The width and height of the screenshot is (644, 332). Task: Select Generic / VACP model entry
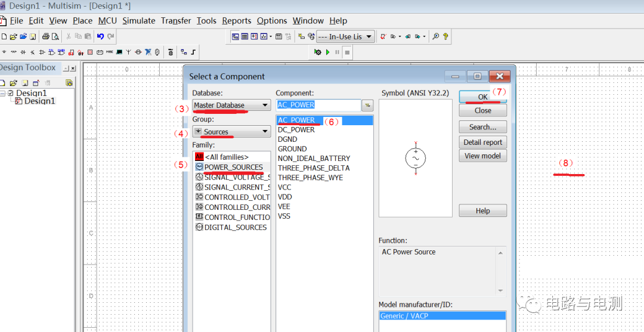[442, 316]
